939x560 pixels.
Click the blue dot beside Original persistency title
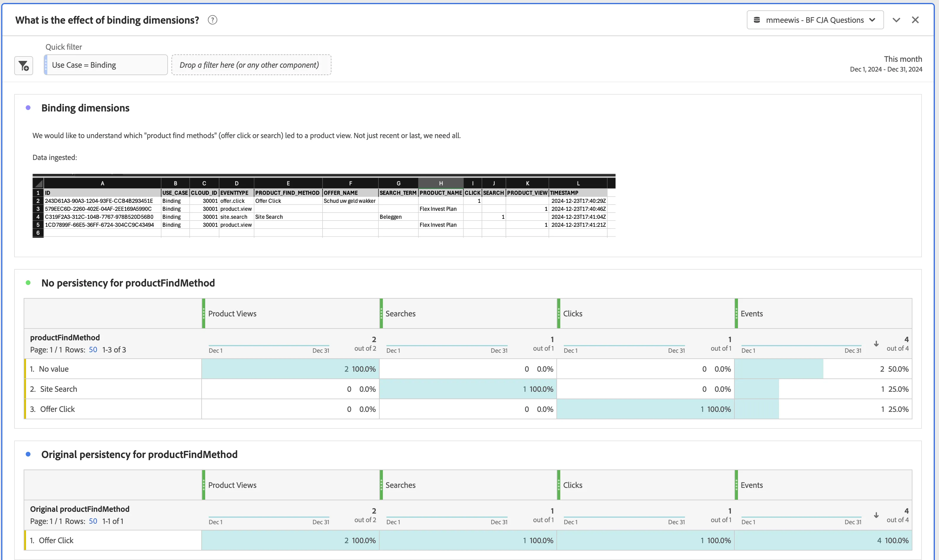click(x=28, y=454)
